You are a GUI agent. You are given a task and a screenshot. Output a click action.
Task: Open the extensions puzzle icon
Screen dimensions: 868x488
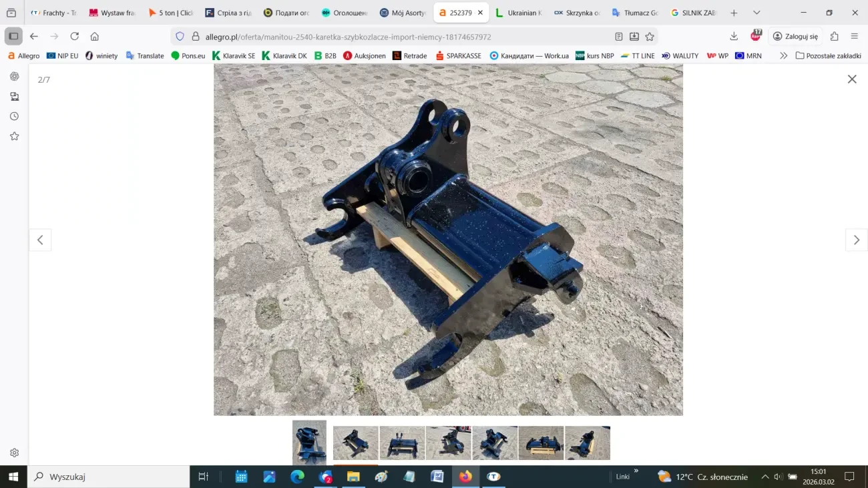point(834,37)
